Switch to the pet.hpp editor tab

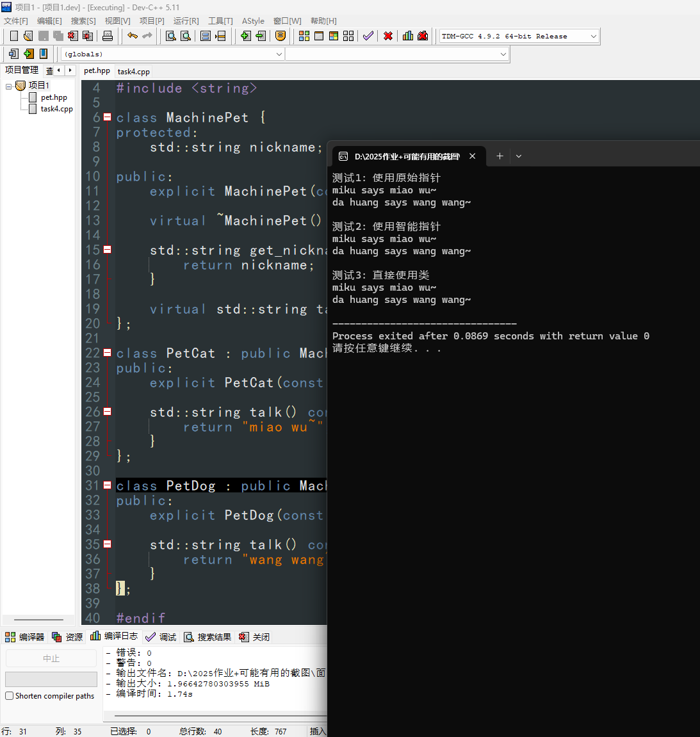(x=97, y=70)
